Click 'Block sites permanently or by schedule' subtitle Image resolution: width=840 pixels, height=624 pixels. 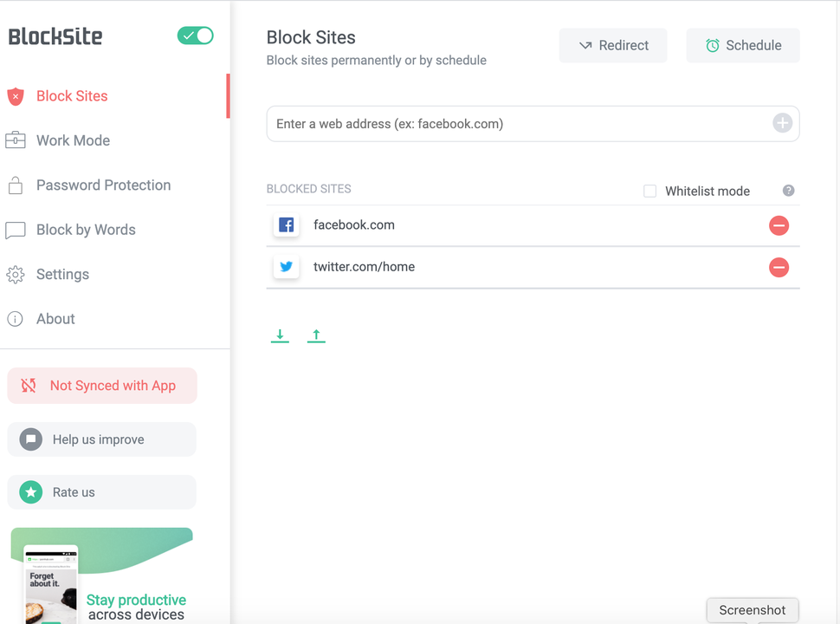[377, 60]
